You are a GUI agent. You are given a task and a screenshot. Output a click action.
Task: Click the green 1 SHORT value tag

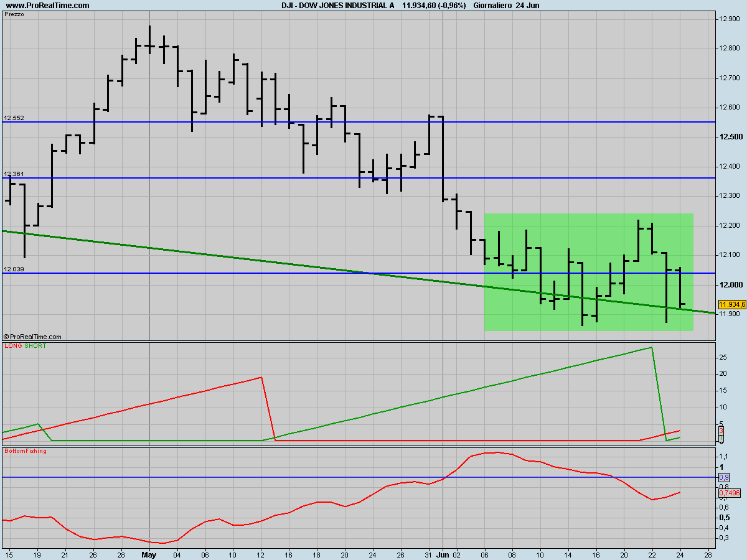click(721, 438)
